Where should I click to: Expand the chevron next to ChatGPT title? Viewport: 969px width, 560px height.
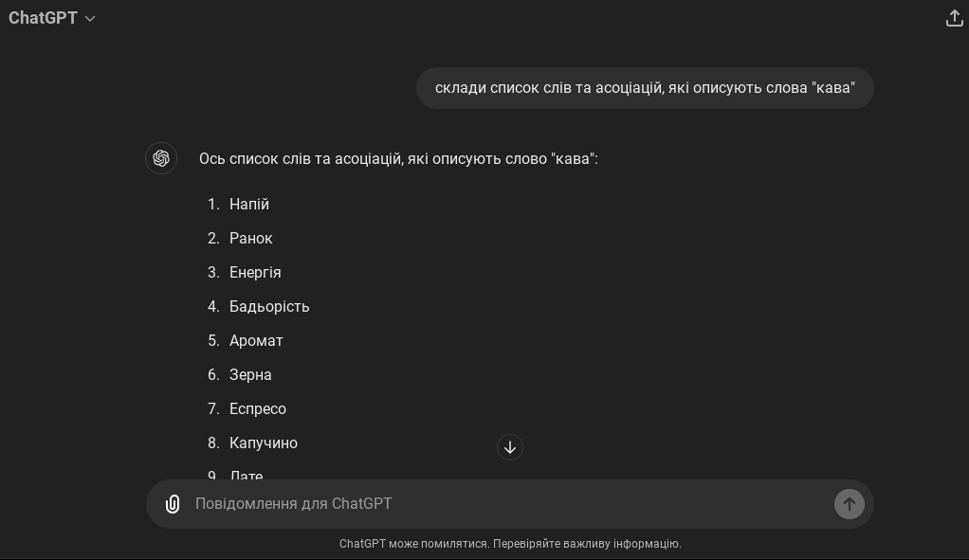click(90, 18)
